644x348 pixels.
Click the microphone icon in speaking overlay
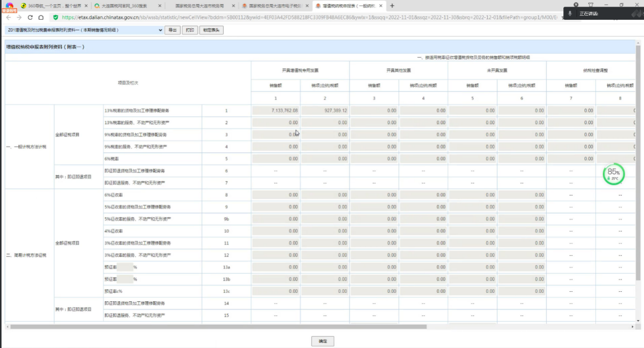coord(570,14)
